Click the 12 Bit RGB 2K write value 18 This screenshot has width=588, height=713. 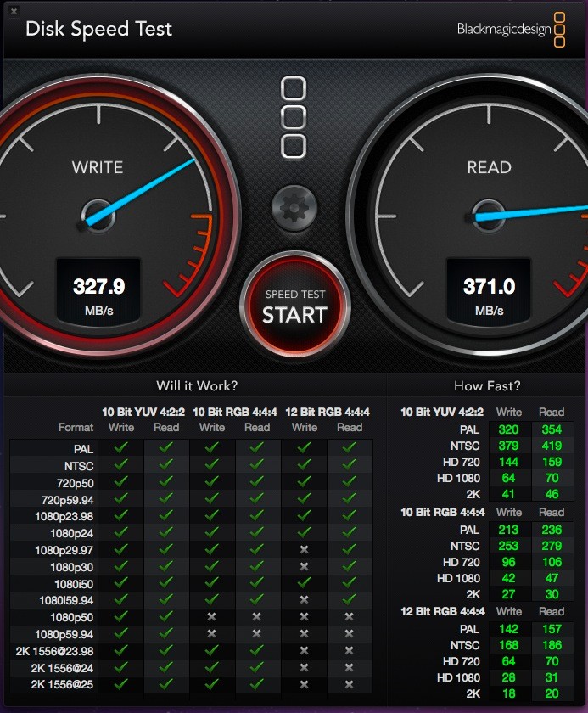[508, 693]
